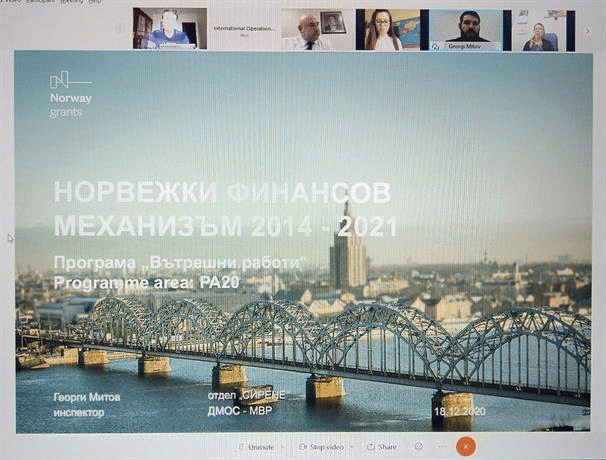Click the red leave meeting button
Image resolution: width=606 pixels, height=460 pixels.
[466, 446]
